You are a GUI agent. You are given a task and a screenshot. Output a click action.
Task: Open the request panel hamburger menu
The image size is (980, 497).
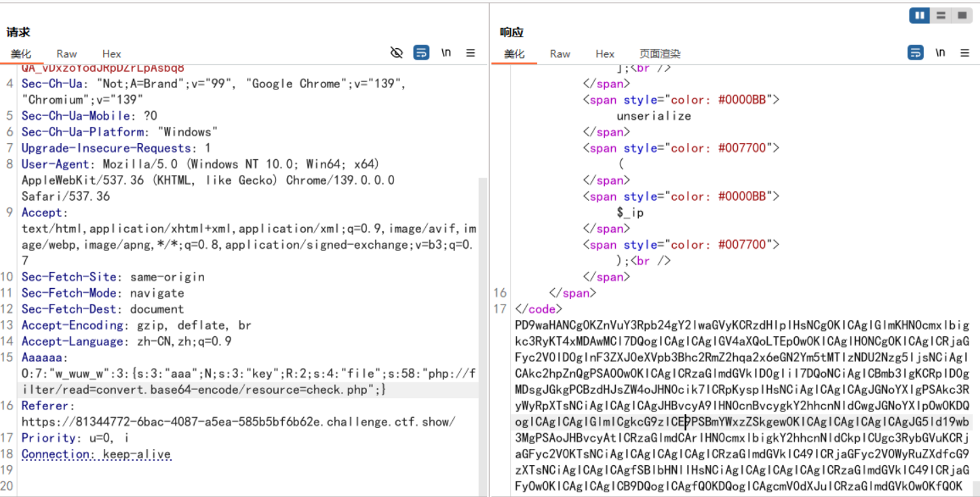point(471,53)
